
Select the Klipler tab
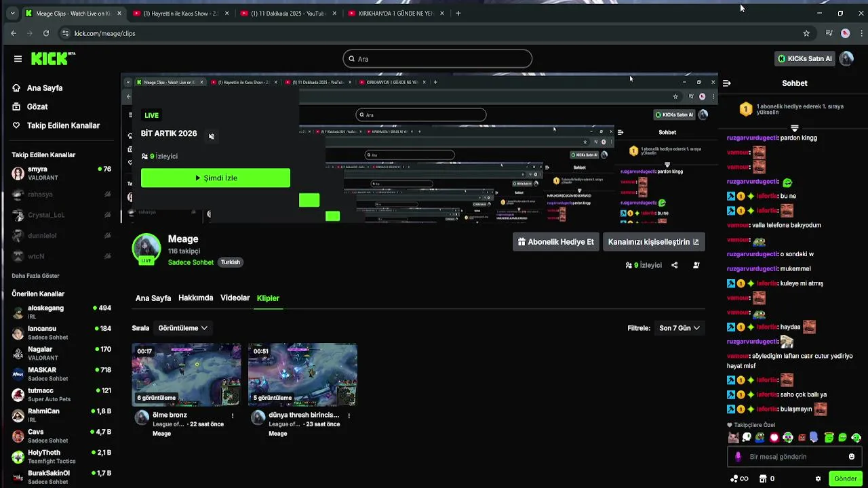point(268,298)
